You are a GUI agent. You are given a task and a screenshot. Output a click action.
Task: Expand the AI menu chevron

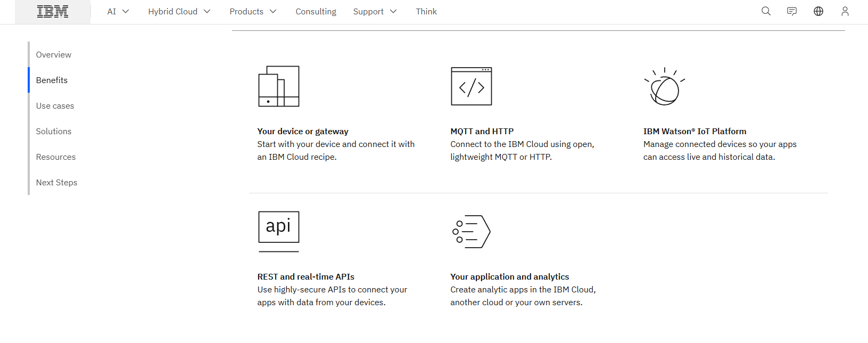pyautogui.click(x=126, y=11)
